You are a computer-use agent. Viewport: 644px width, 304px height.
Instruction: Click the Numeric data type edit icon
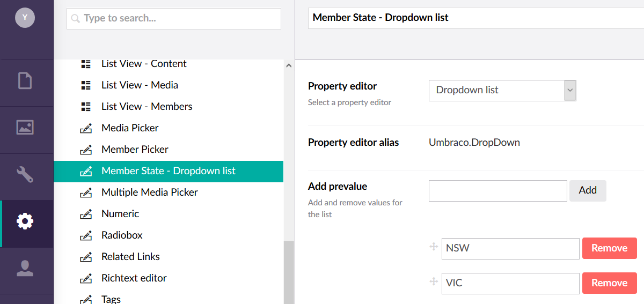(x=86, y=214)
